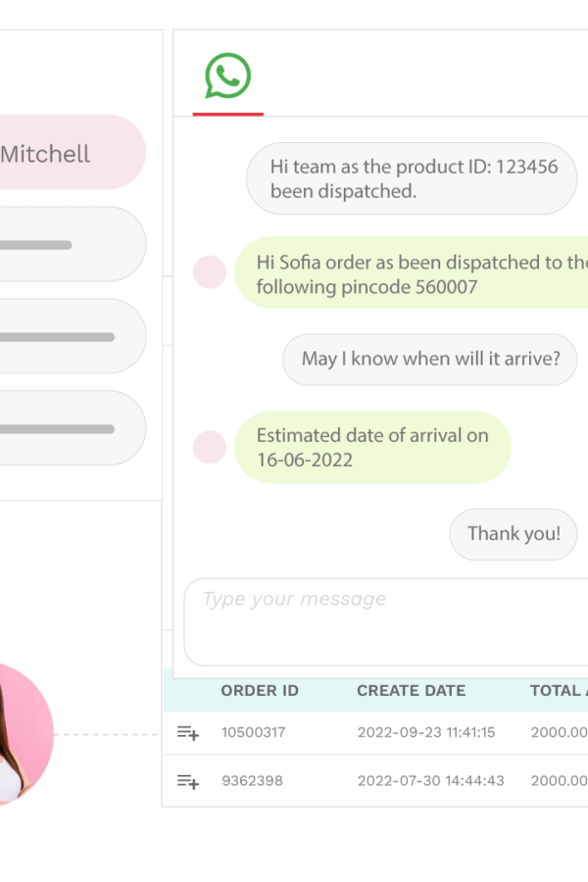Click the 'May I know when will it arrive?' message
Viewport: 588px width, 882px height.
click(x=430, y=360)
